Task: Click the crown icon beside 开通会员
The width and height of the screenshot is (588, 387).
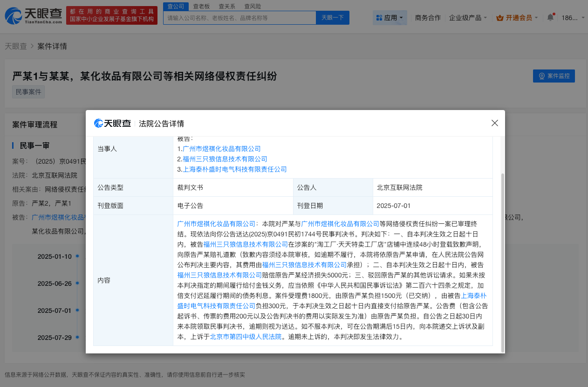Action: coord(500,18)
